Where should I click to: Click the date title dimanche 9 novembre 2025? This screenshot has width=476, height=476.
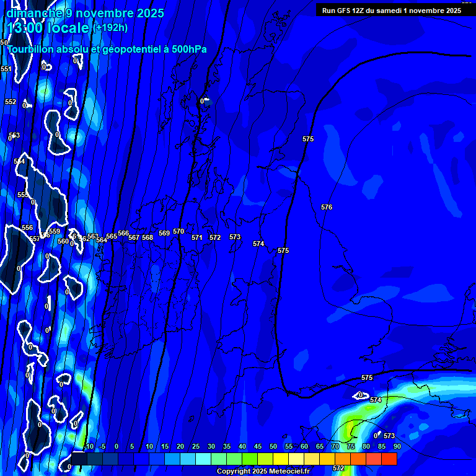[85, 13]
